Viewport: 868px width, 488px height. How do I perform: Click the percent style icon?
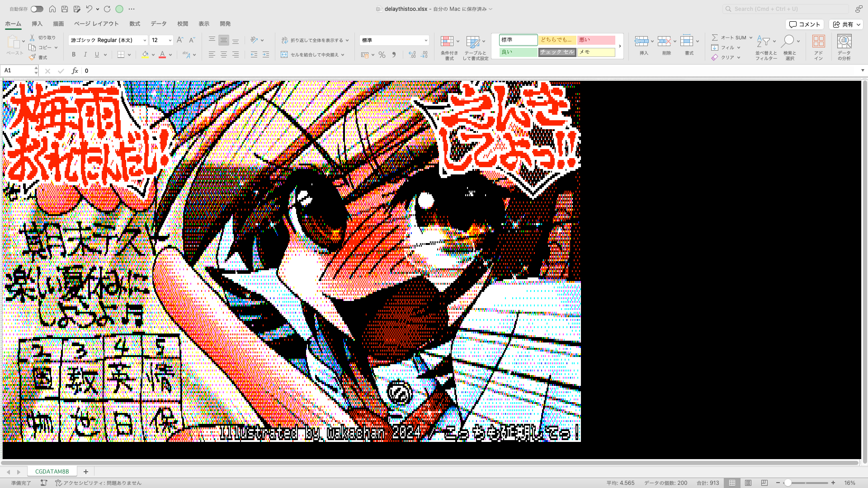point(382,55)
